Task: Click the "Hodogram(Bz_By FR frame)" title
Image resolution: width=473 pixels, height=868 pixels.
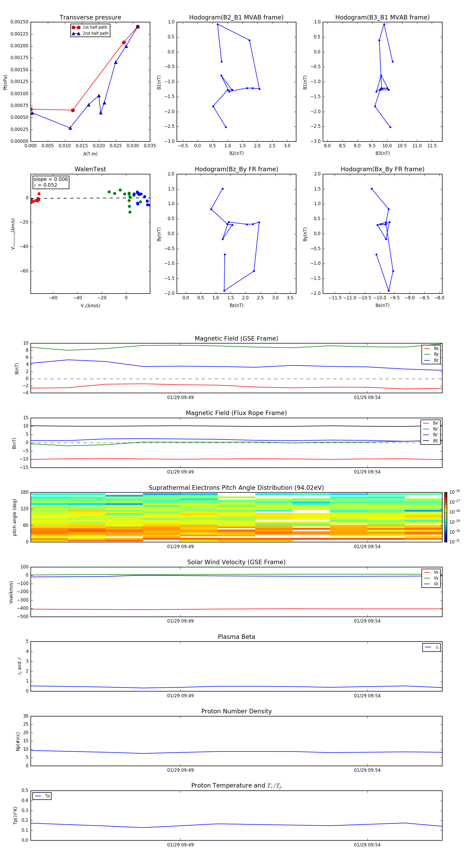Action: pyautogui.click(x=236, y=169)
